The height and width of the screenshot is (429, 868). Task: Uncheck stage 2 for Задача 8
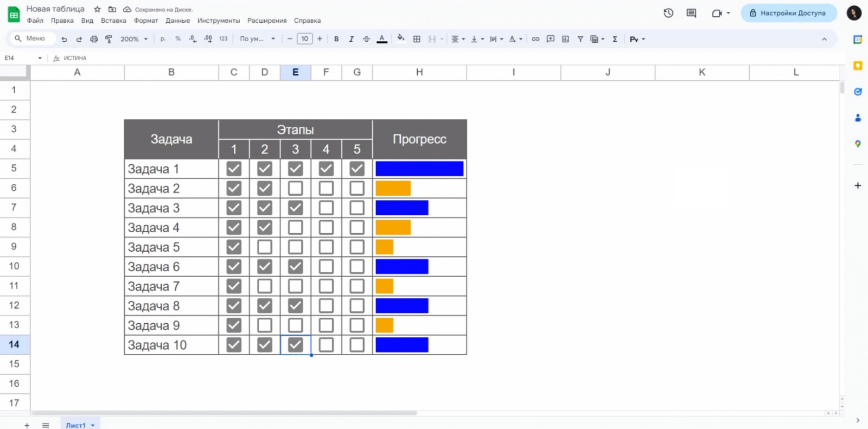(x=265, y=305)
